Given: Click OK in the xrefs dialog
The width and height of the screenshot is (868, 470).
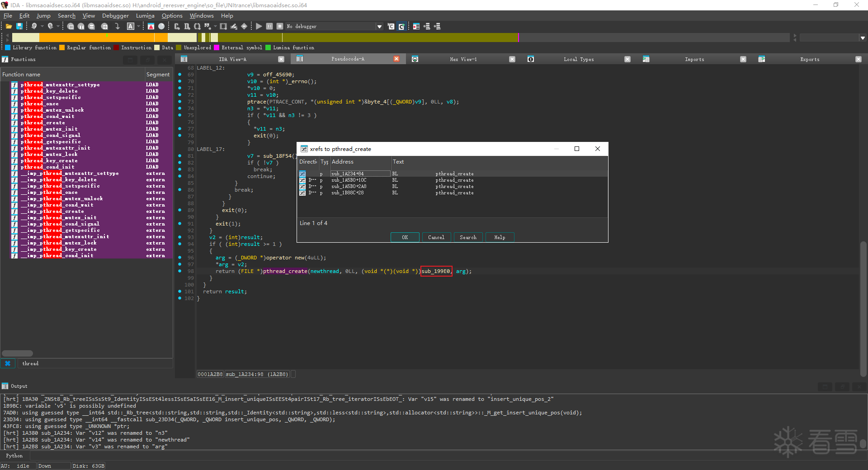Looking at the screenshot, I should coord(405,237).
